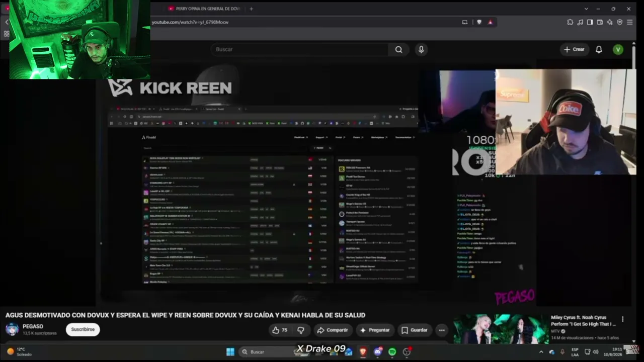Open more actions ellipsis under video
This screenshot has height=362, width=644.
tap(441, 330)
